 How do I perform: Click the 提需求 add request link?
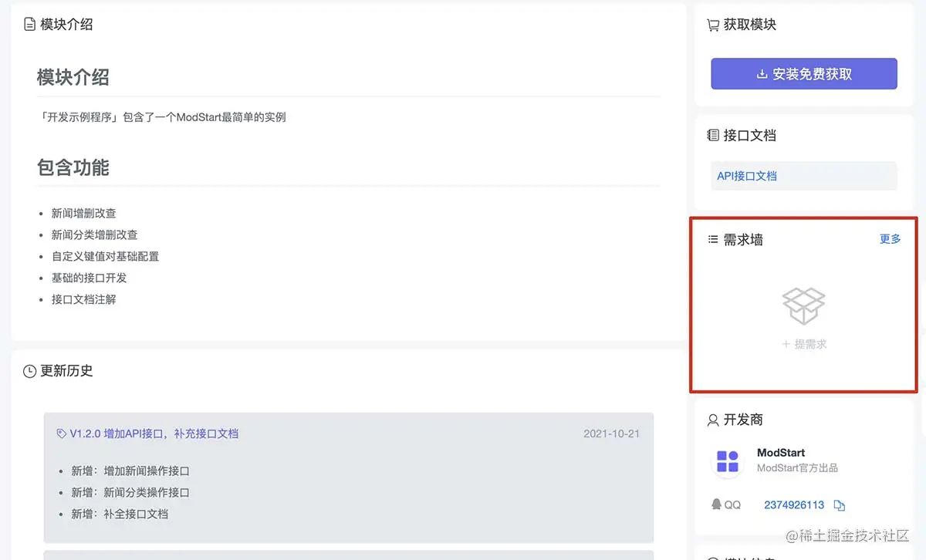click(x=804, y=344)
